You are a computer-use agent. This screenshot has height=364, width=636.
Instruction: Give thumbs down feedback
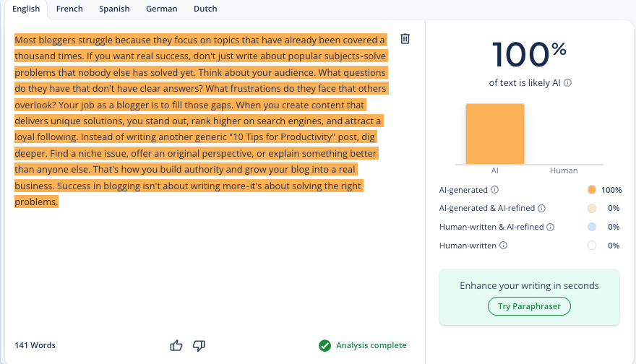[199, 345]
